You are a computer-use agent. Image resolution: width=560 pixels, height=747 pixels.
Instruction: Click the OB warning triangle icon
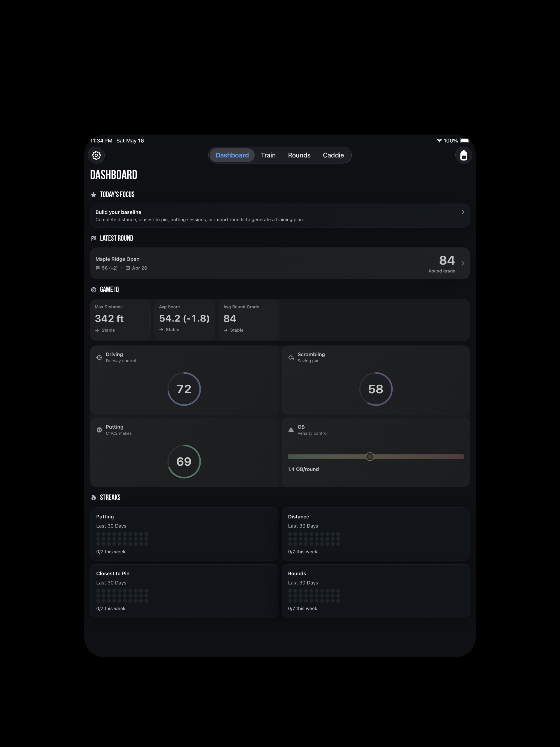click(291, 430)
